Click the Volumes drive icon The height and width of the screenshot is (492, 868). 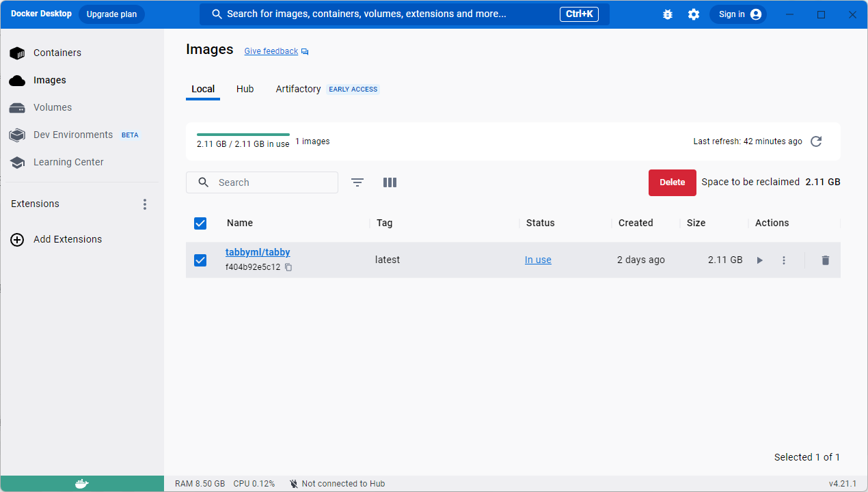[17, 108]
